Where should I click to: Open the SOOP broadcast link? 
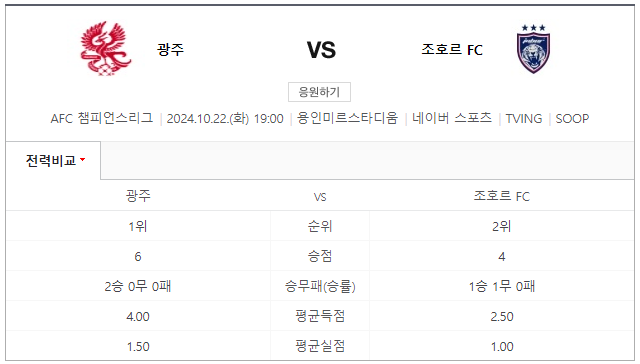coord(572,119)
